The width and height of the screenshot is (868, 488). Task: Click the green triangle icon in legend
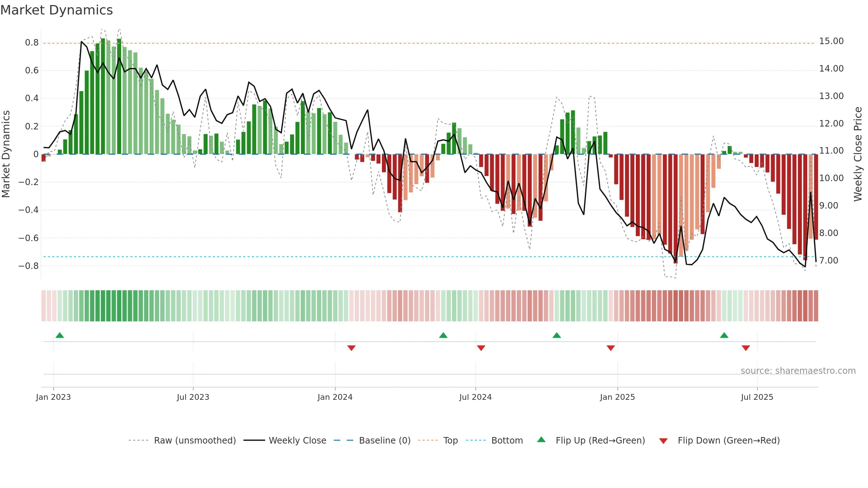coord(541,440)
